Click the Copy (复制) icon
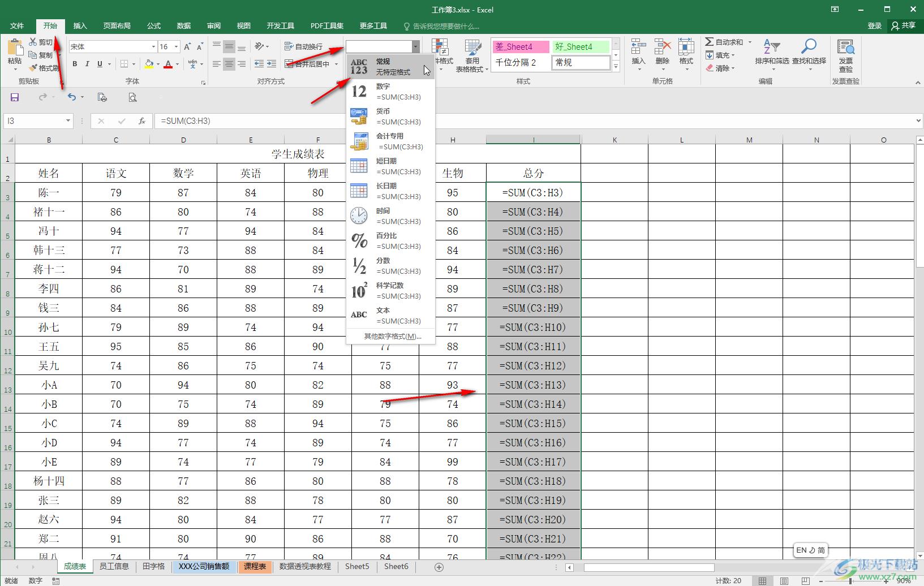 [33, 55]
